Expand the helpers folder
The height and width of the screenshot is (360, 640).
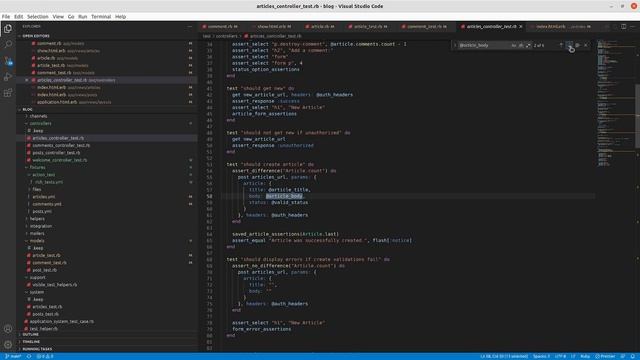(x=107, y=219)
